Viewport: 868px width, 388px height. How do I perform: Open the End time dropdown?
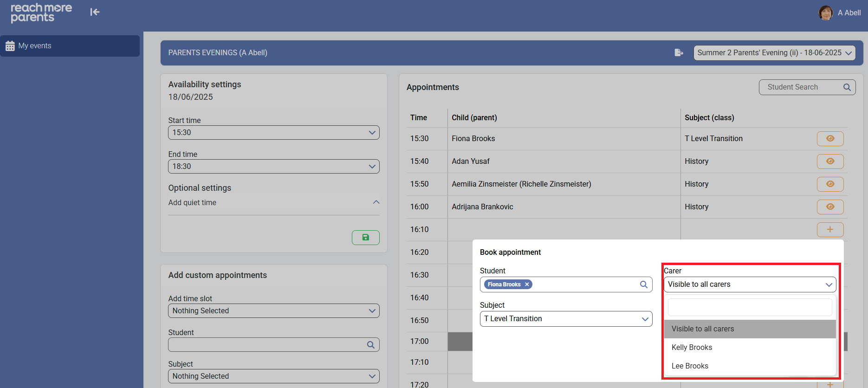(273, 167)
